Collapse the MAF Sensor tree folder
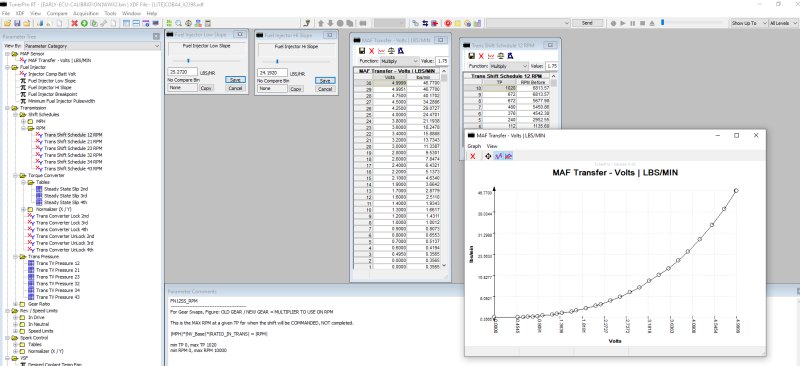 pos(7,54)
